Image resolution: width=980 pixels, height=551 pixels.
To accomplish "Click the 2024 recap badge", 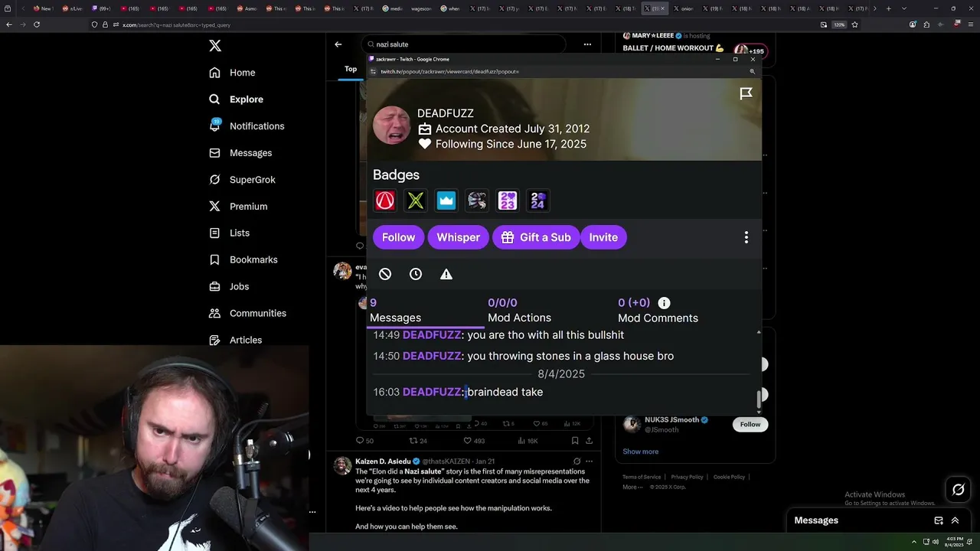I will (538, 201).
